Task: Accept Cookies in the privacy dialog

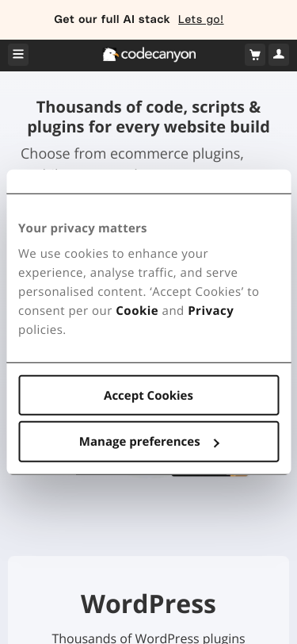Action: [149, 395]
